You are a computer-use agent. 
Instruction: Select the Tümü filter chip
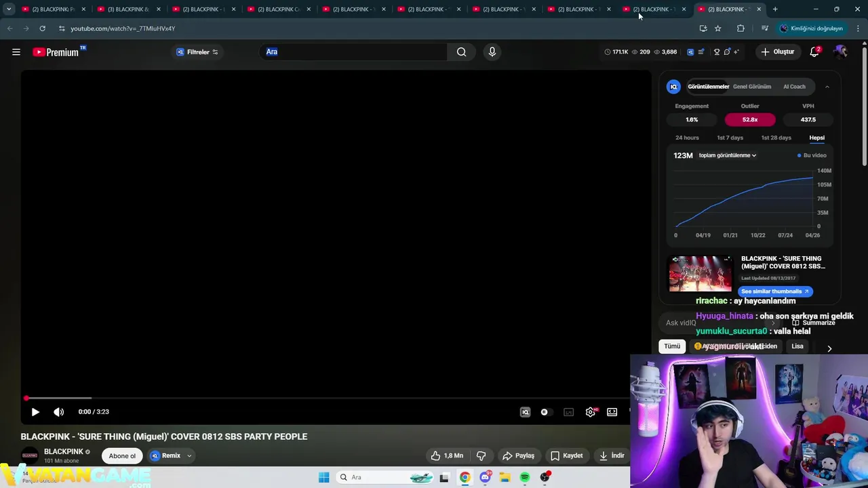tap(672, 346)
